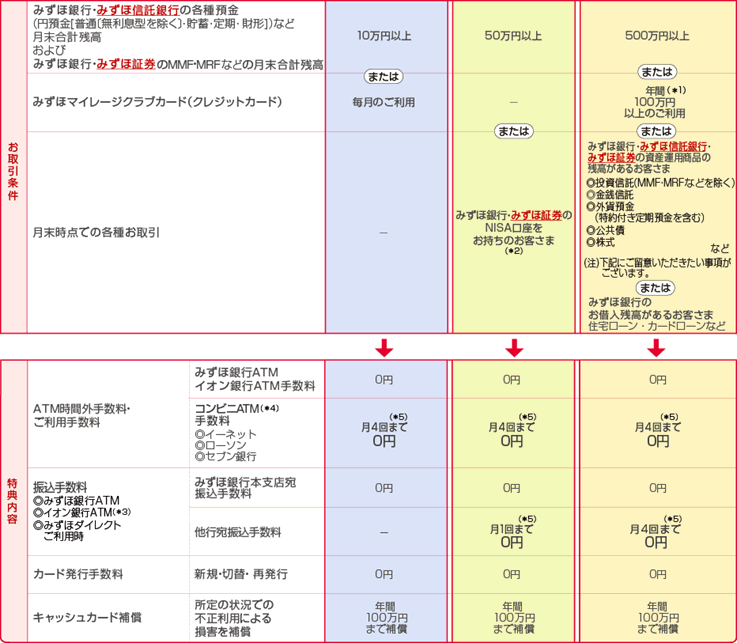This screenshot has width=737, height=643.
Task: Click the 毎月のご利用 cell
Action: [384, 102]
